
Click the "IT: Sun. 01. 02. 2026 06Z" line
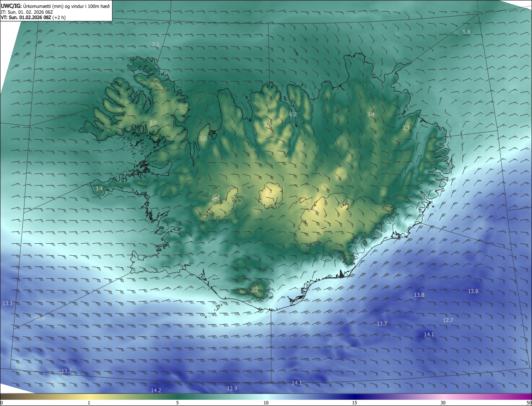tap(27, 12)
